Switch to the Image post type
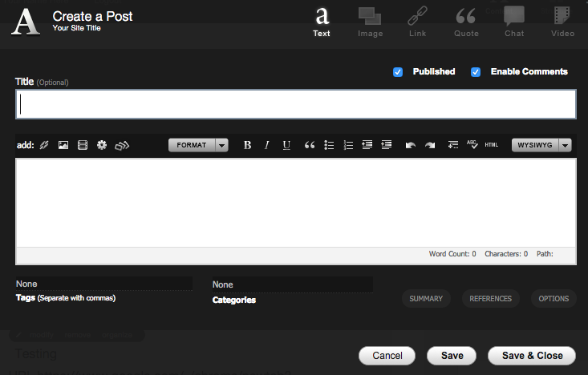The image size is (588, 375). pyautogui.click(x=370, y=22)
